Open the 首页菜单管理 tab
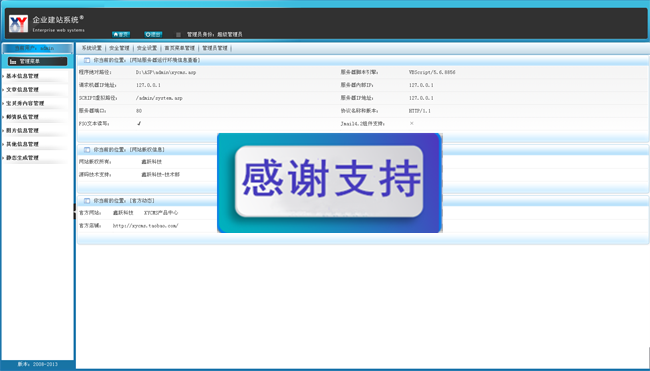 pos(179,48)
